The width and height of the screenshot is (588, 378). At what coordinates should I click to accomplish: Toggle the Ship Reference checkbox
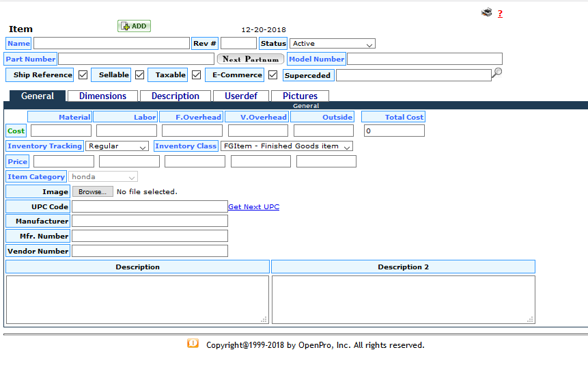[x=83, y=75]
